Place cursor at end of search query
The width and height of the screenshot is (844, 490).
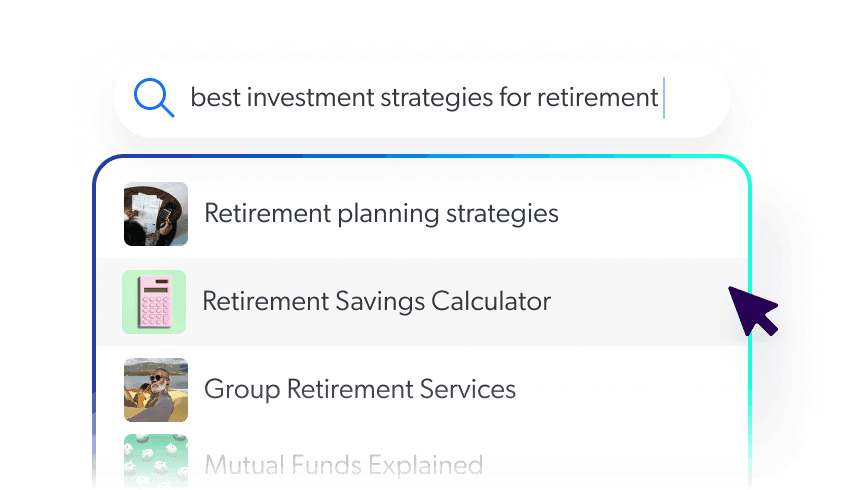pos(661,98)
